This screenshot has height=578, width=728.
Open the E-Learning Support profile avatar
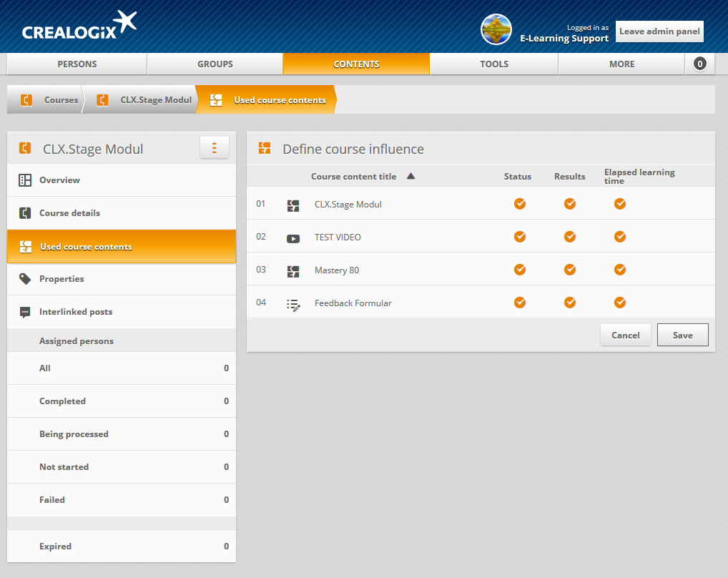point(496,29)
